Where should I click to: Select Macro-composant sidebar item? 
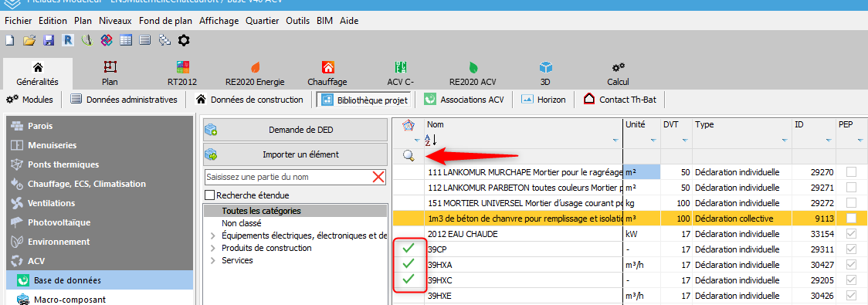pyautogui.click(x=100, y=300)
